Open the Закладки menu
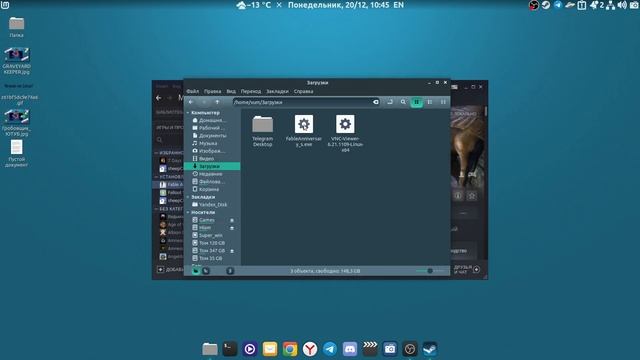This screenshot has width=640, height=360. point(277,91)
